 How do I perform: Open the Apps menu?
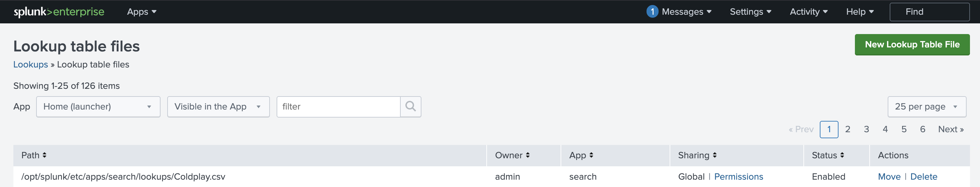click(x=141, y=12)
